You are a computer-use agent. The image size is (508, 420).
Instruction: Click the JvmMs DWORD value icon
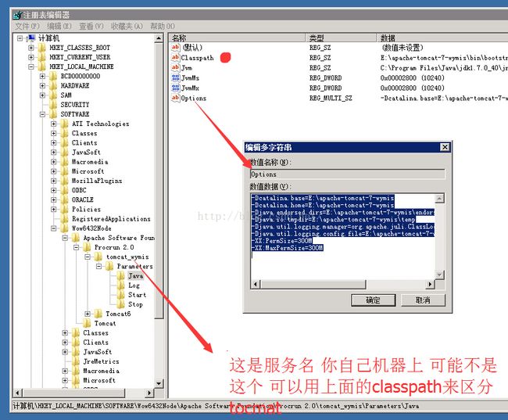175,78
